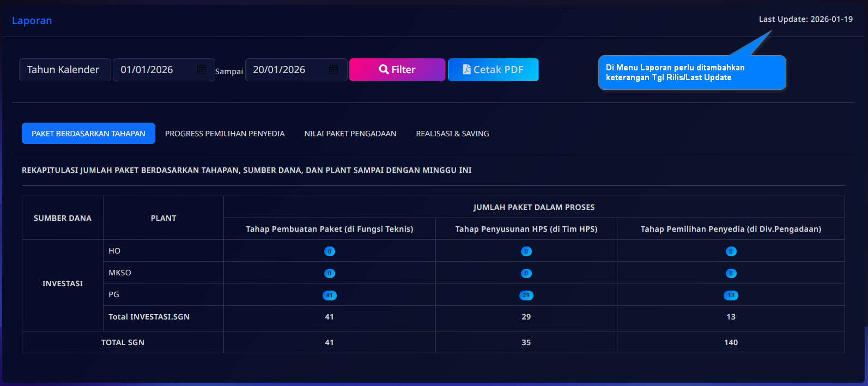Viewport: 868px width, 386px height.
Task: Click the Laporan page title link
Action: [x=32, y=21]
